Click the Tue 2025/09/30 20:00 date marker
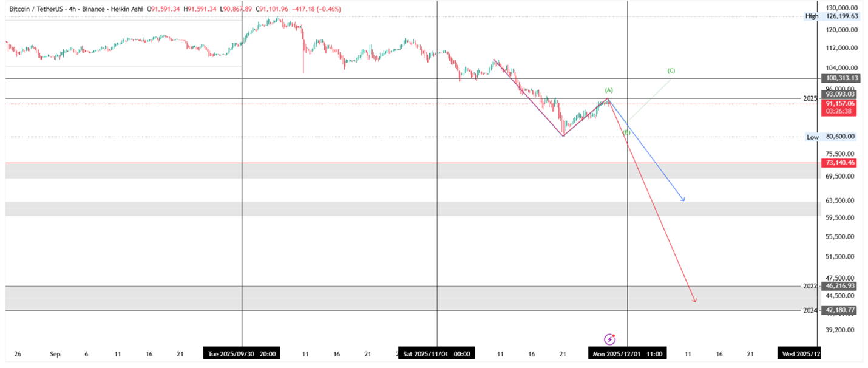The height and width of the screenshot is (368, 868). pyautogui.click(x=242, y=354)
